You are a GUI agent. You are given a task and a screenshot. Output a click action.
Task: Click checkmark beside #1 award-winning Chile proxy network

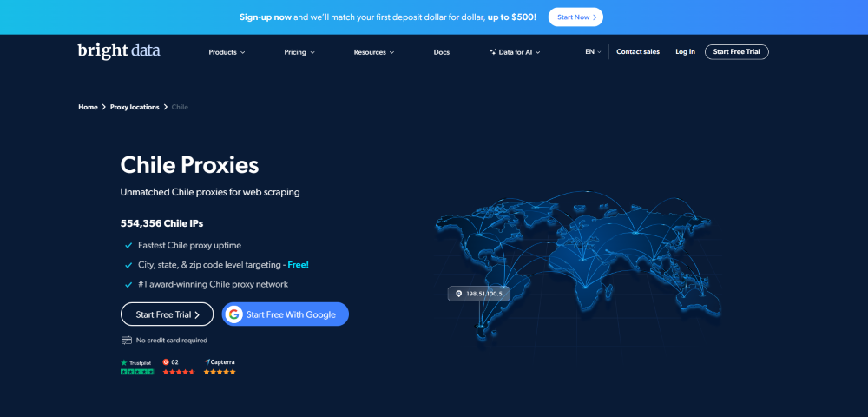pyautogui.click(x=128, y=285)
